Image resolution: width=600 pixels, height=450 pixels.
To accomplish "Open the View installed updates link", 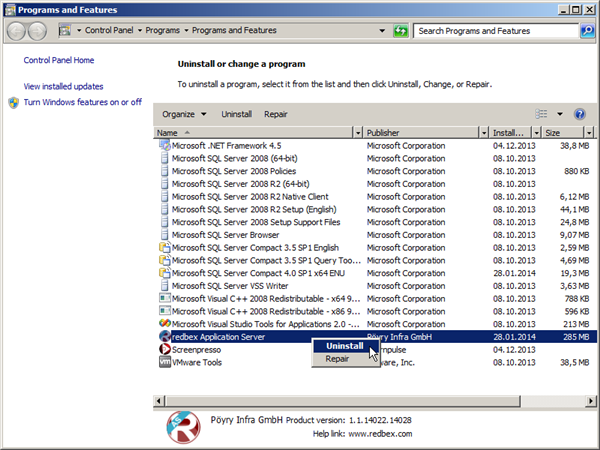I will pos(63,87).
